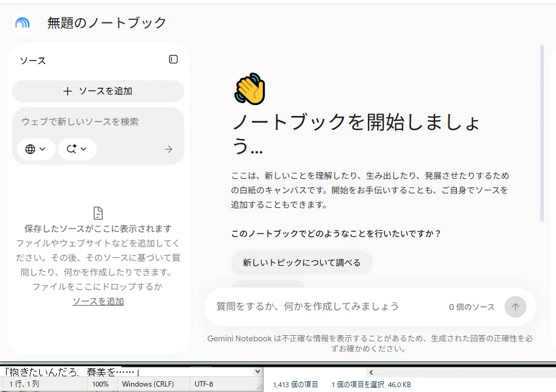Click the 0 個のソース counter
The height and width of the screenshot is (392, 556).
pos(471,307)
